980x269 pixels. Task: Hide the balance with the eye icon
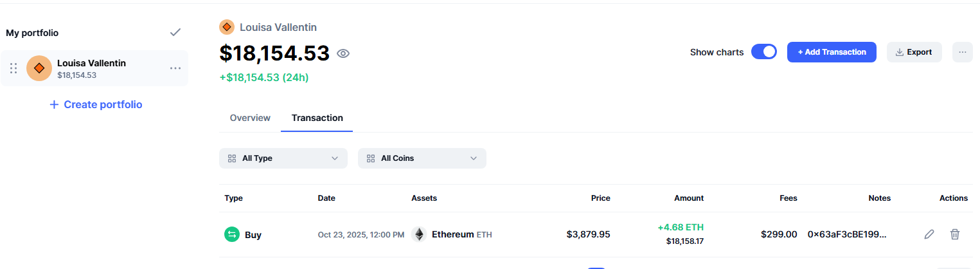point(343,53)
